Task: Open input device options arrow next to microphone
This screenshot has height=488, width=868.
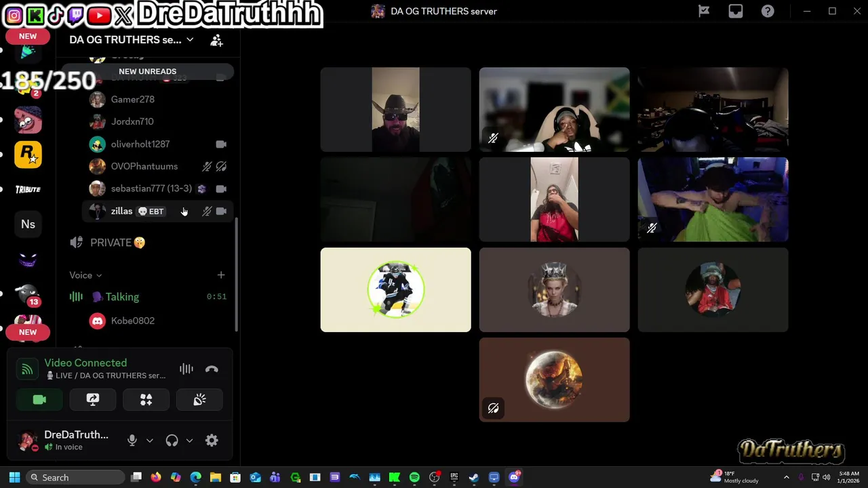Action: 150,441
